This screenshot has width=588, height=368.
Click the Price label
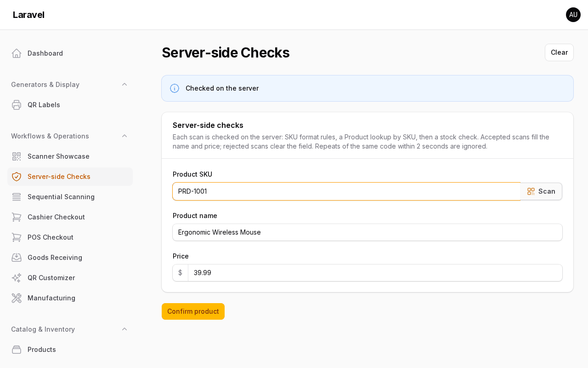click(x=181, y=256)
